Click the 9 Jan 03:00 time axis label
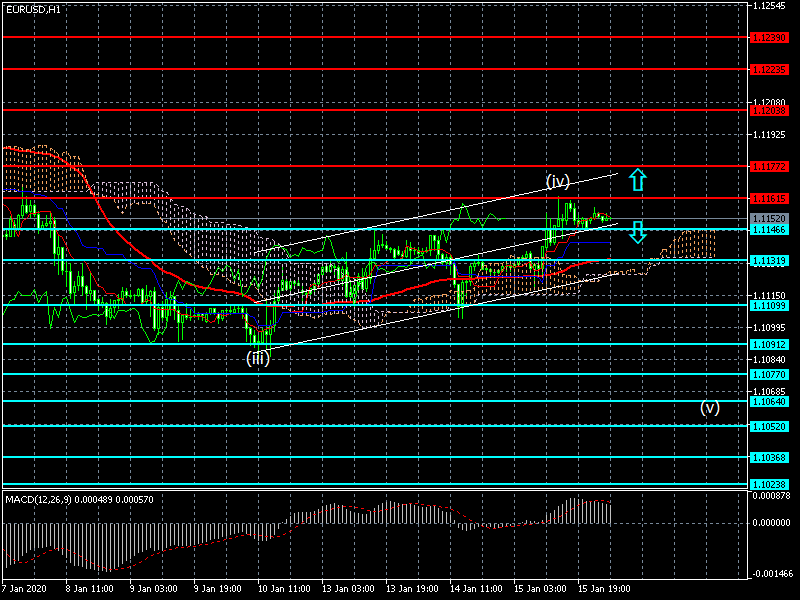Viewport: 800px width, 600px height. click(154, 588)
